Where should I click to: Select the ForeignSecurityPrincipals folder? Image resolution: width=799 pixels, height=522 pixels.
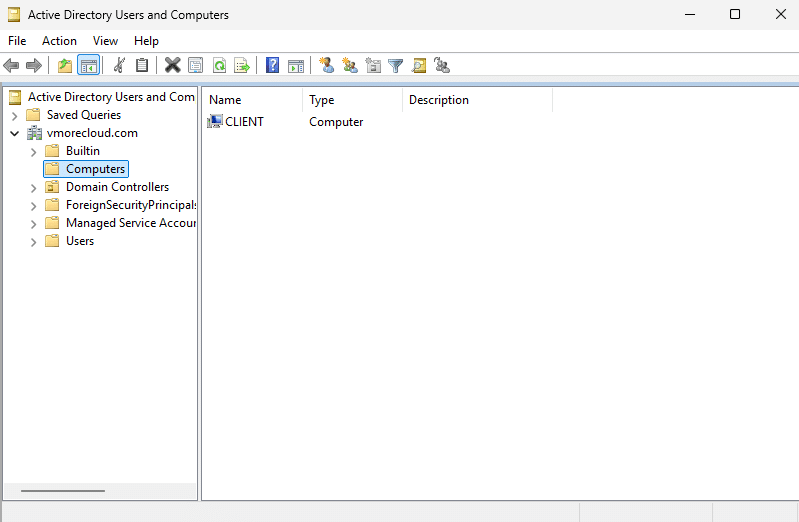tap(130, 205)
